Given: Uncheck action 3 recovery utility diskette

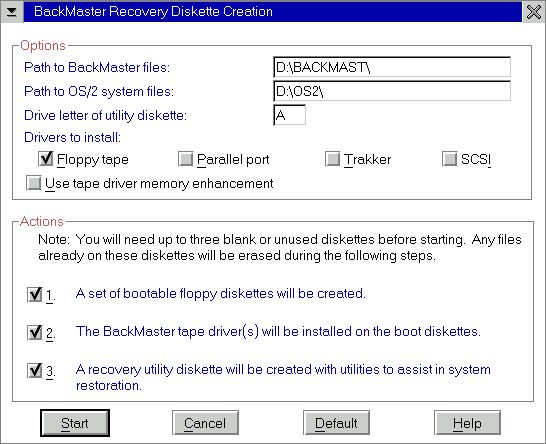Looking at the screenshot, I should (x=35, y=371).
